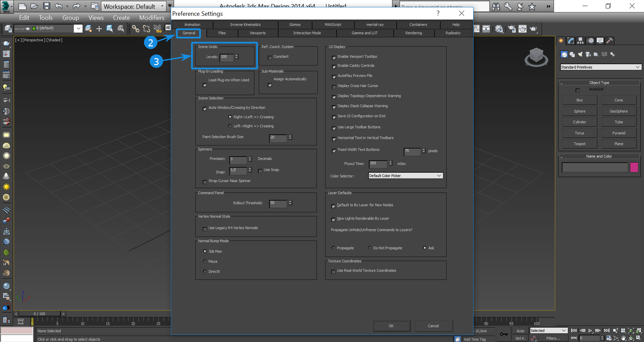Image resolution: width=644 pixels, height=342 pixels.
Task: Open the Workspace: Default dropdown
Action: [134, 6]
